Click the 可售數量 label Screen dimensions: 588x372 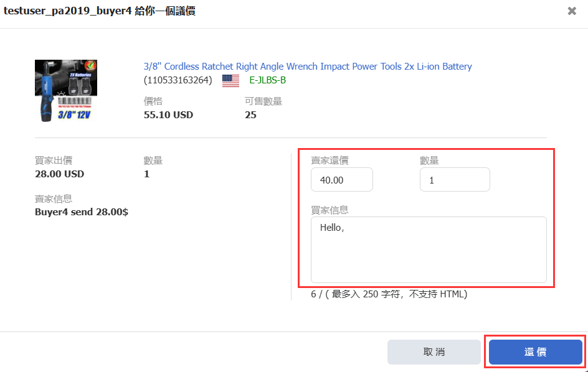(263, 101)
